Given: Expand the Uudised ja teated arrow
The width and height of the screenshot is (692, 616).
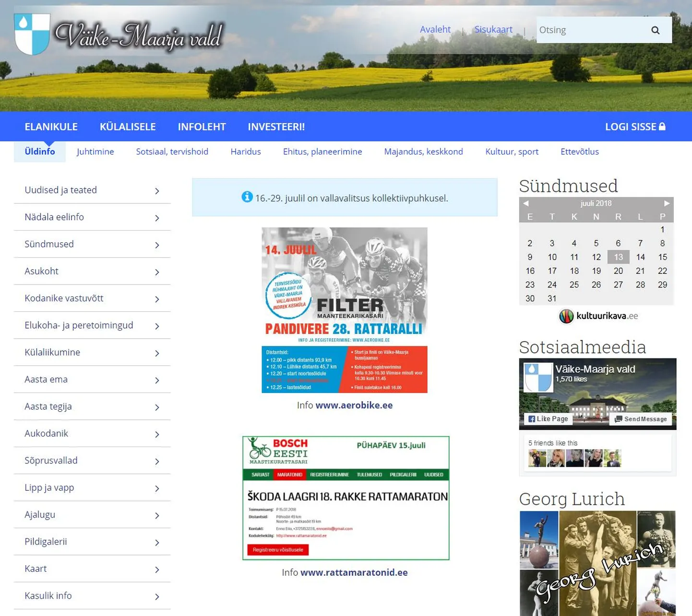Looking at the screenshot, I should pos(157,191).
